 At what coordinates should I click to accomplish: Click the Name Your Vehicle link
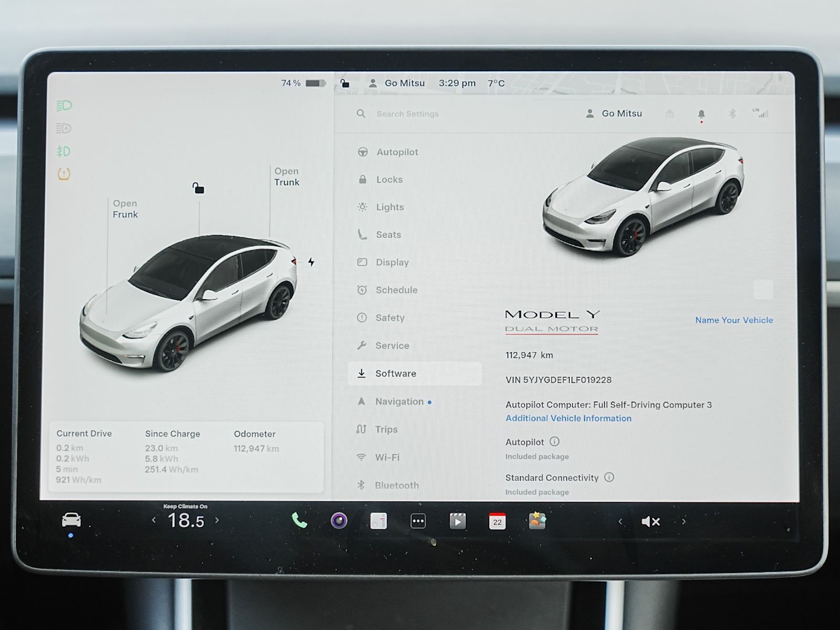coord(733,320)
